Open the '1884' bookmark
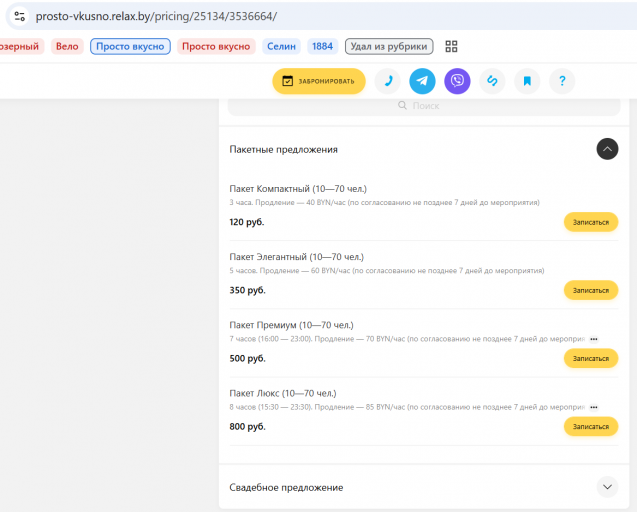 323,46
